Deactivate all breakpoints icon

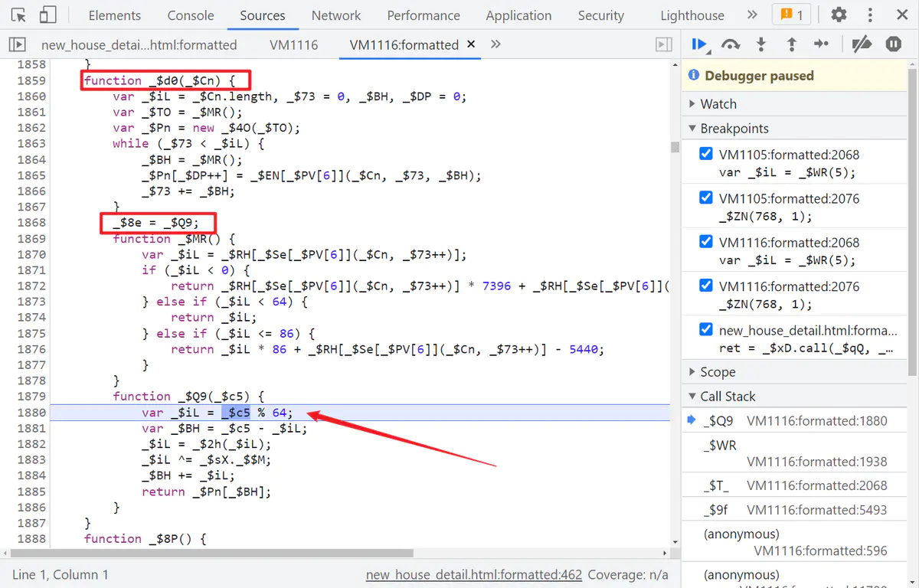point(862,44)
